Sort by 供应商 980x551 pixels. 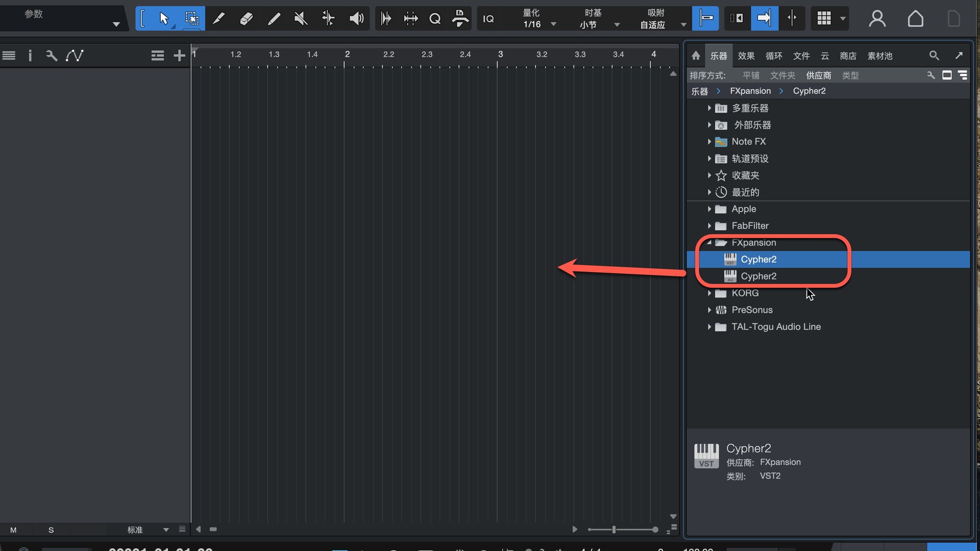tap(819, 76)
